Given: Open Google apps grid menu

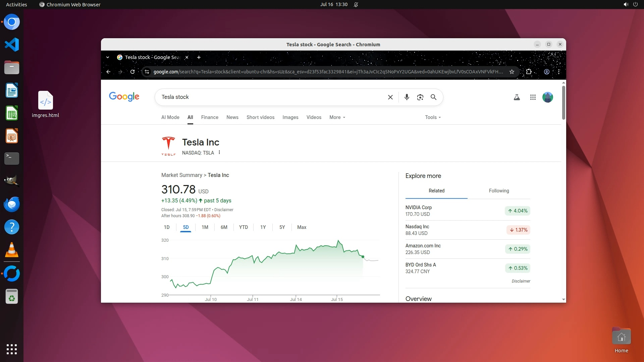Looking at the screenshot, I should (533, 97).
